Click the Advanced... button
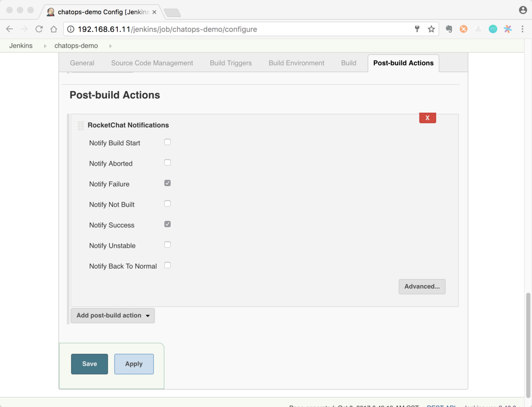The image size is (532, 407). [x=422, y=286]
